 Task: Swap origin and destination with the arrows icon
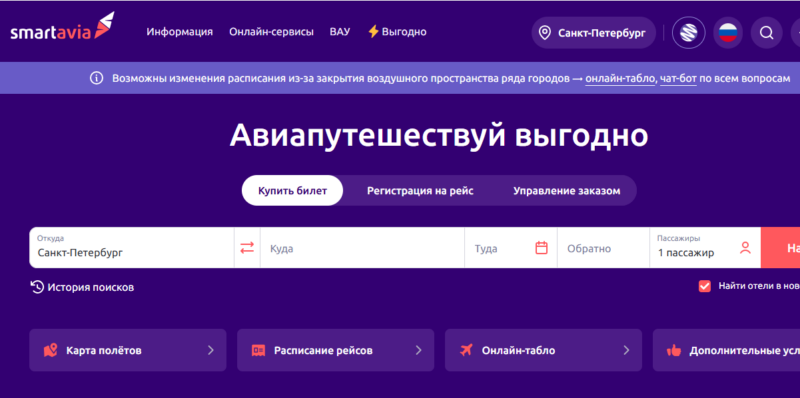247,247
